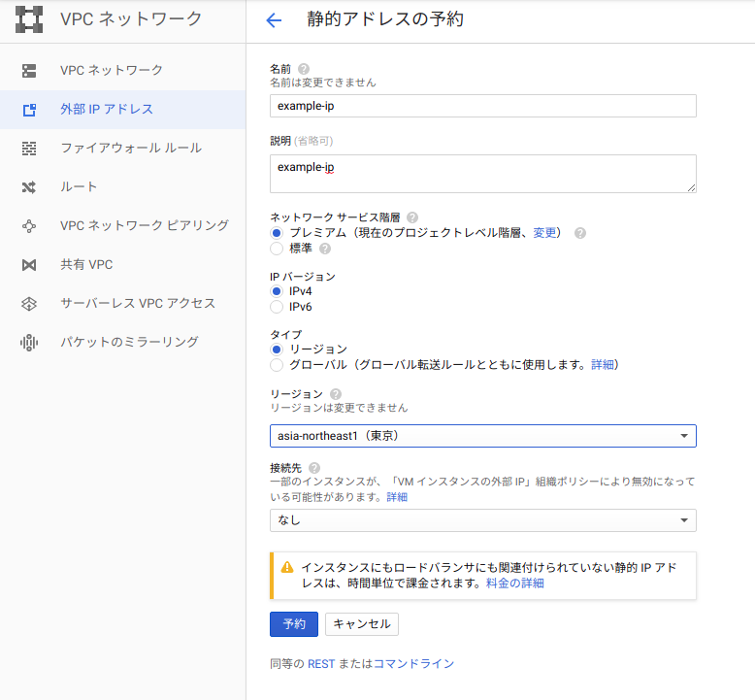
Task: Click the VPC ネットワーク sidebar icon
Action: tap(29, 70)
